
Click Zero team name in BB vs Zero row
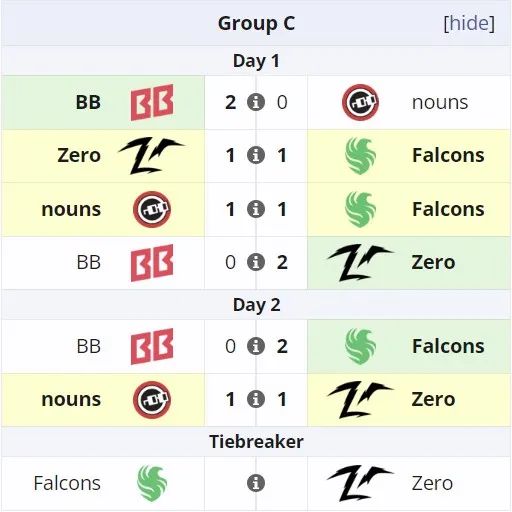(433, 262)
